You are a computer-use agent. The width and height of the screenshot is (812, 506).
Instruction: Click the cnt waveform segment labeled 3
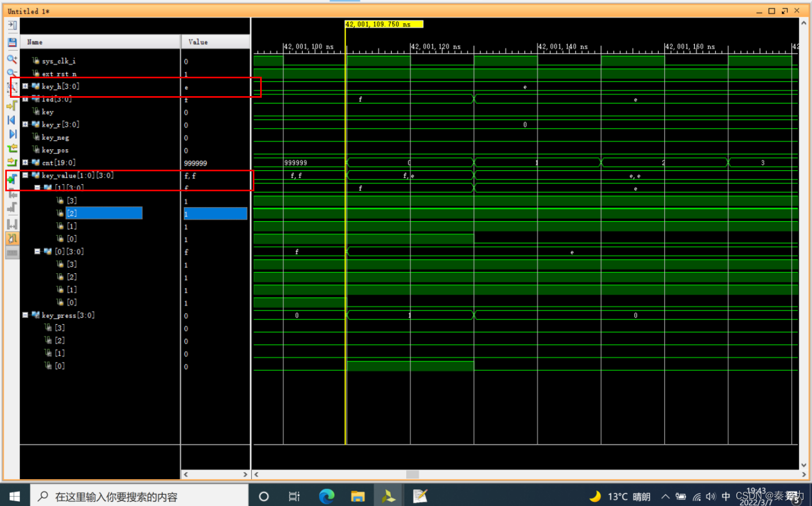pos(763,163)
